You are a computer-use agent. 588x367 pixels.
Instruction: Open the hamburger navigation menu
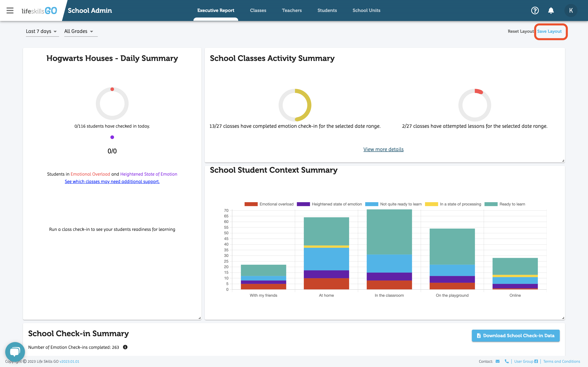point(10,10)
